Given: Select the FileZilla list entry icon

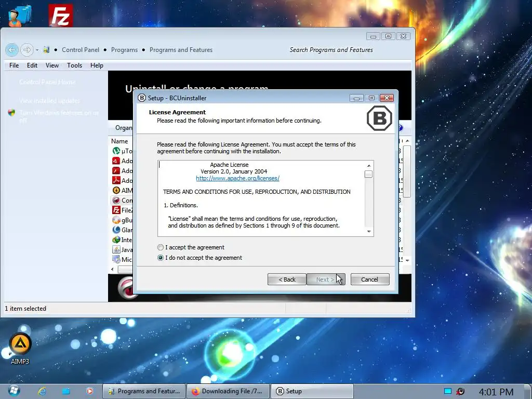Looking at the screenshot, I should tap(116, 210).
